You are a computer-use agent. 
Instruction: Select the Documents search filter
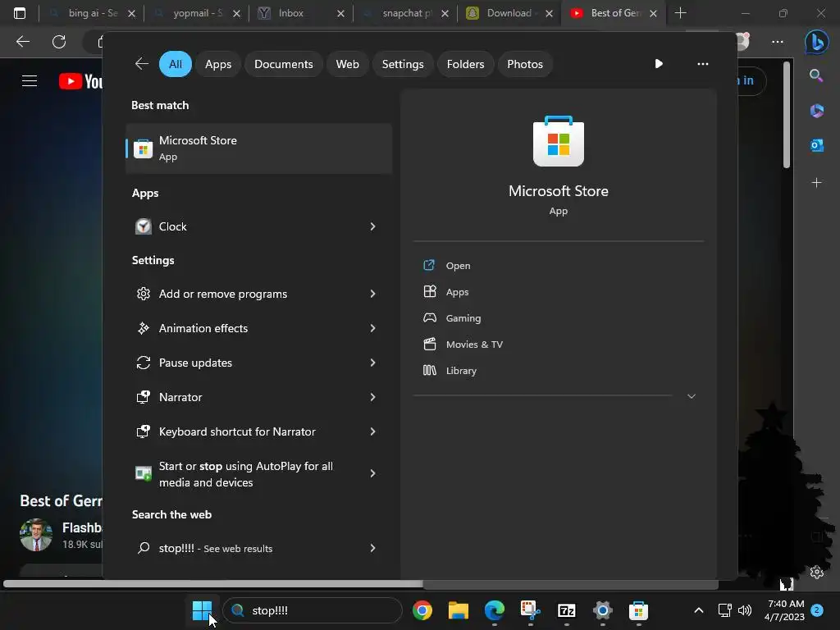283,64
